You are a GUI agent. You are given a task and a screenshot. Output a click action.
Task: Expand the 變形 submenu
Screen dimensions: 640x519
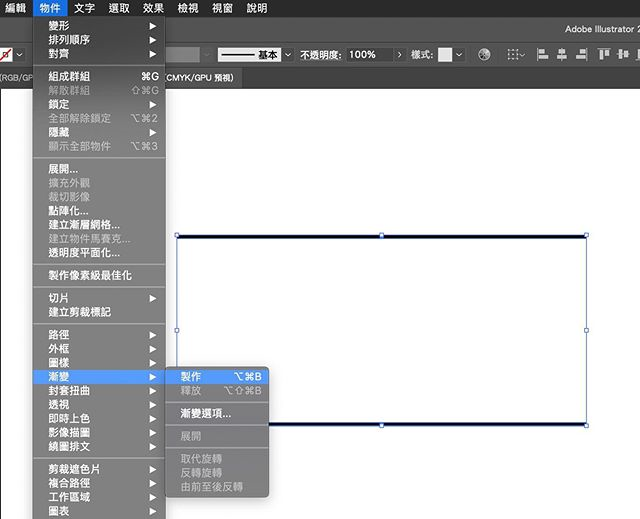pyautogui.click(x=99, y=26)
